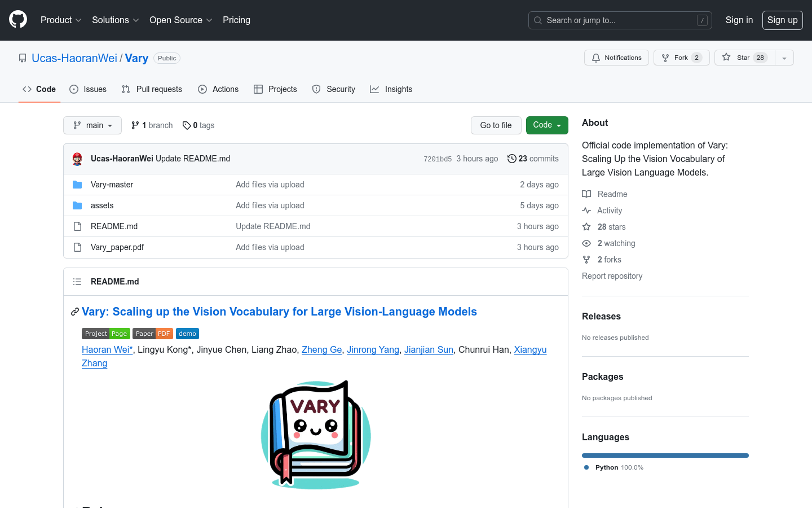Viewport: 812px width, 508px height.
Task: Switch to the Issues tab
Action: (88, 89)
